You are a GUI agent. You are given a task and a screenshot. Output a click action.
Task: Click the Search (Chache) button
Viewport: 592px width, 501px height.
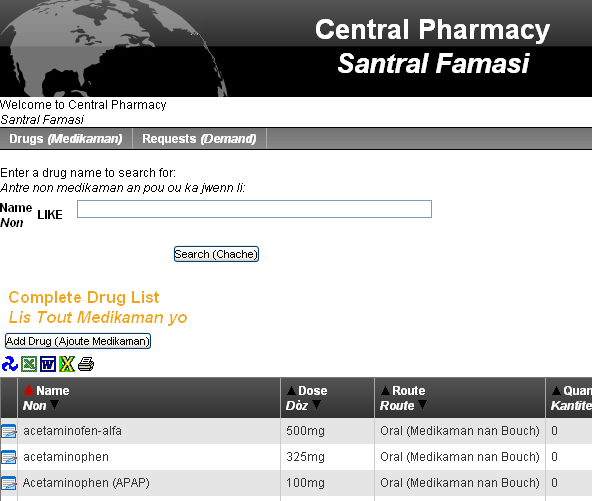pyautogui.click(x=216, y=254)
